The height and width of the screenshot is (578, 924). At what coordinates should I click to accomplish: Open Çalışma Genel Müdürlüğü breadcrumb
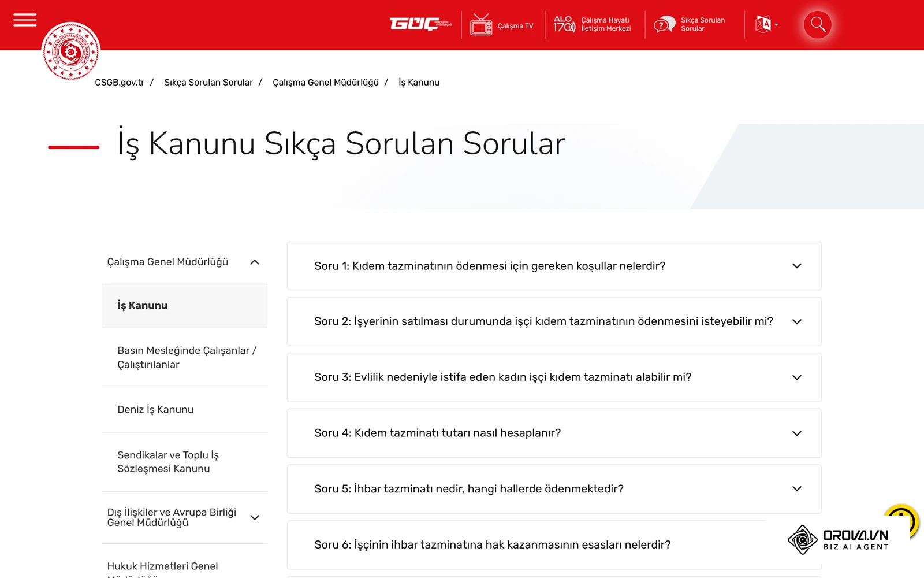326,83
